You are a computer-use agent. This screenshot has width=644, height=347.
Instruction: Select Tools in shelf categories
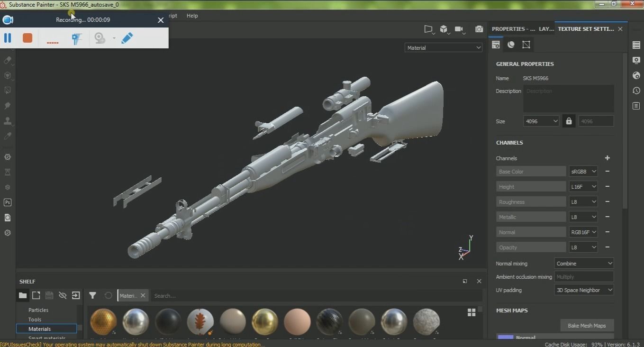[x=35, y=319]
